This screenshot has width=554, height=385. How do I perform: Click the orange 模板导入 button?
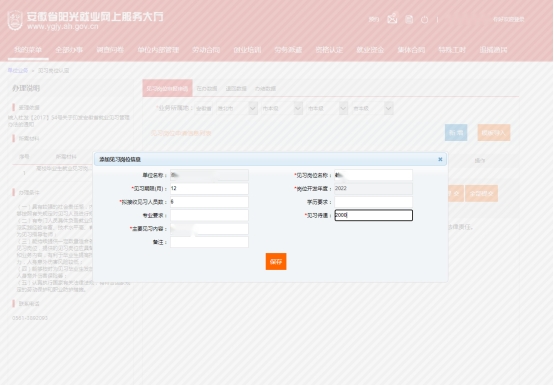coord(494,132)
